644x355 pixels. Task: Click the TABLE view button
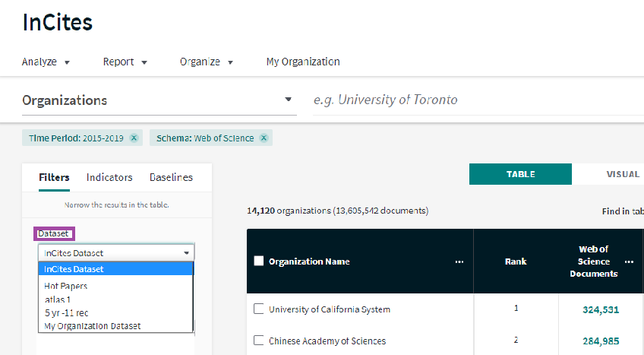coord(520,174)
